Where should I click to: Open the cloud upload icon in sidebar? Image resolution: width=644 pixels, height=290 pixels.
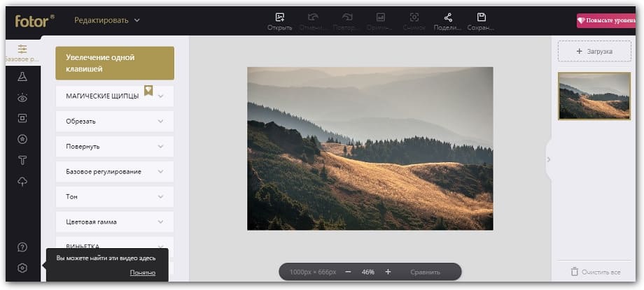22,182
